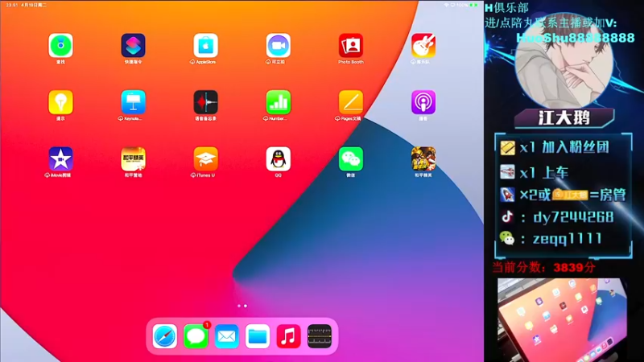Click the zeqq1111 WeChat ID

[568, 238]
